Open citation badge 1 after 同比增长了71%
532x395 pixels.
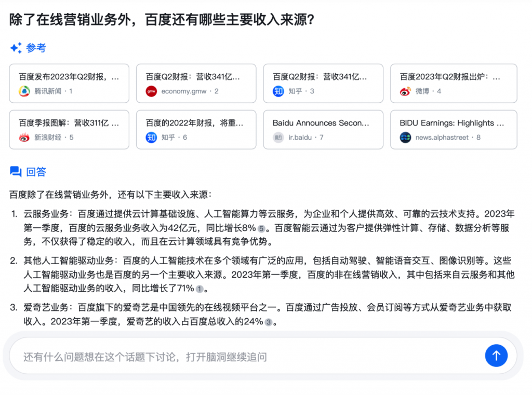point(199,289)
